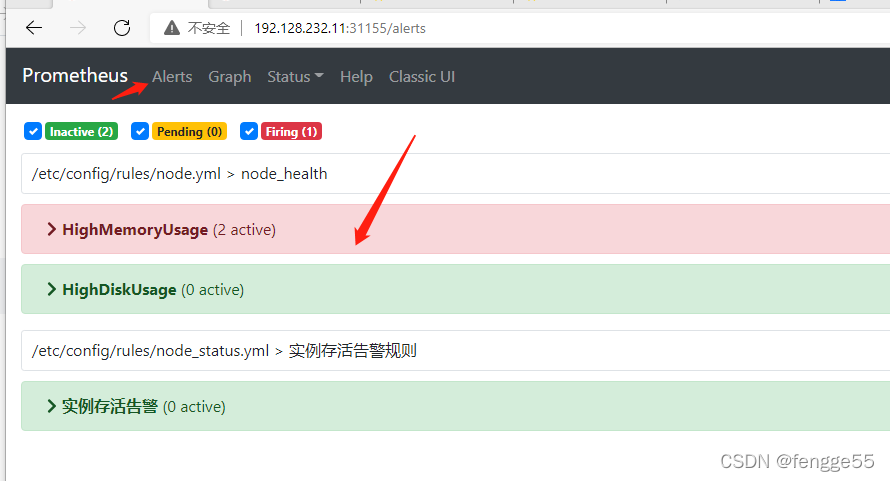Open the Graph page
Image resolution: width=890 pixels, height=481 pixels.
click(230, 77)
